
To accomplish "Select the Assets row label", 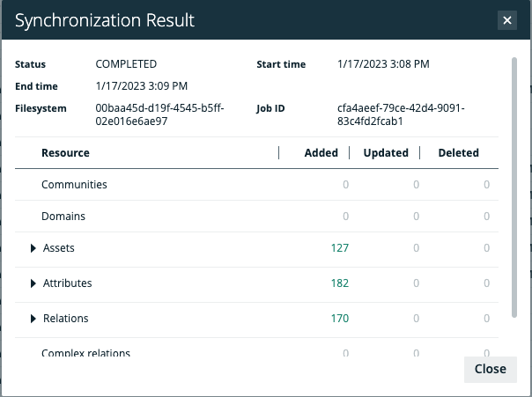I will (x=59, y=248).
